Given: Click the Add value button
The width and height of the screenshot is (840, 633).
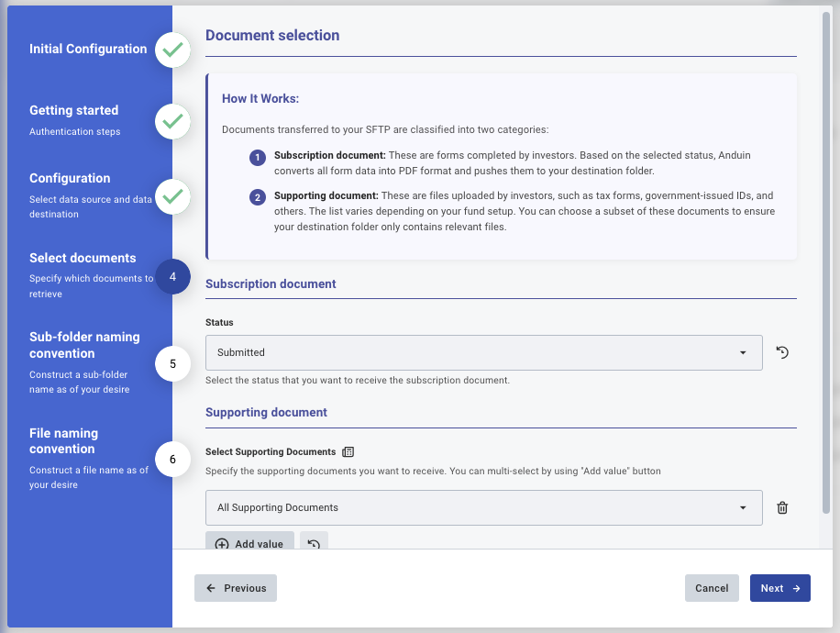Looking at the screenshot, I should point(249,541).
